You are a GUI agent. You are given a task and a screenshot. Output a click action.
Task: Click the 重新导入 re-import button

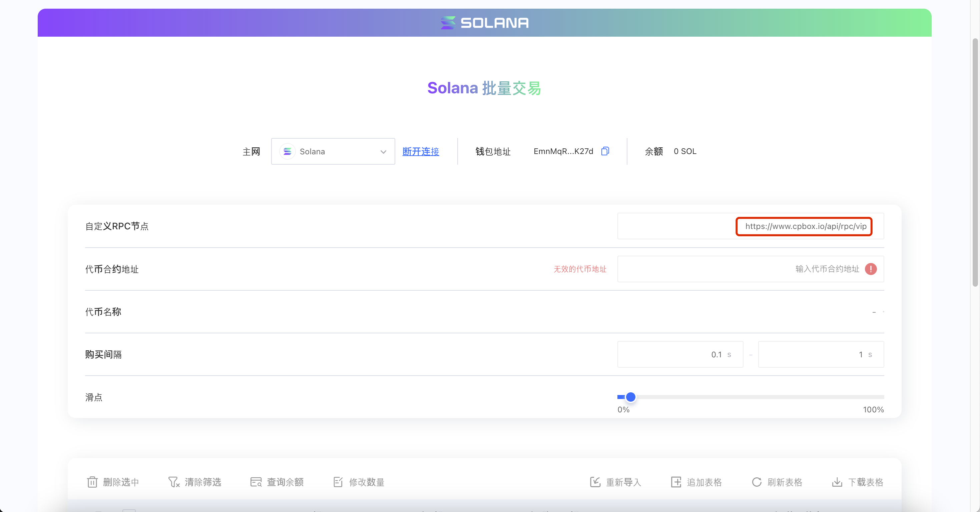pos(615,482)
